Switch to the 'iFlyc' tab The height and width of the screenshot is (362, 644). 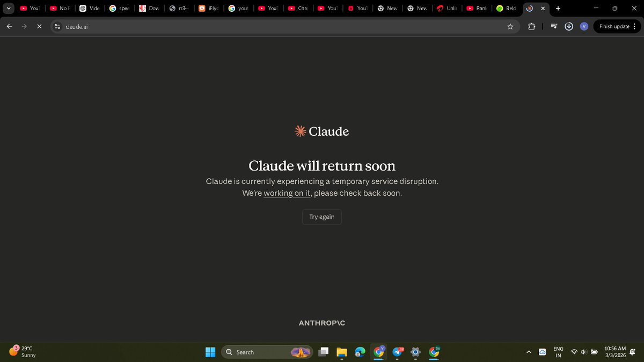point(209,9)
